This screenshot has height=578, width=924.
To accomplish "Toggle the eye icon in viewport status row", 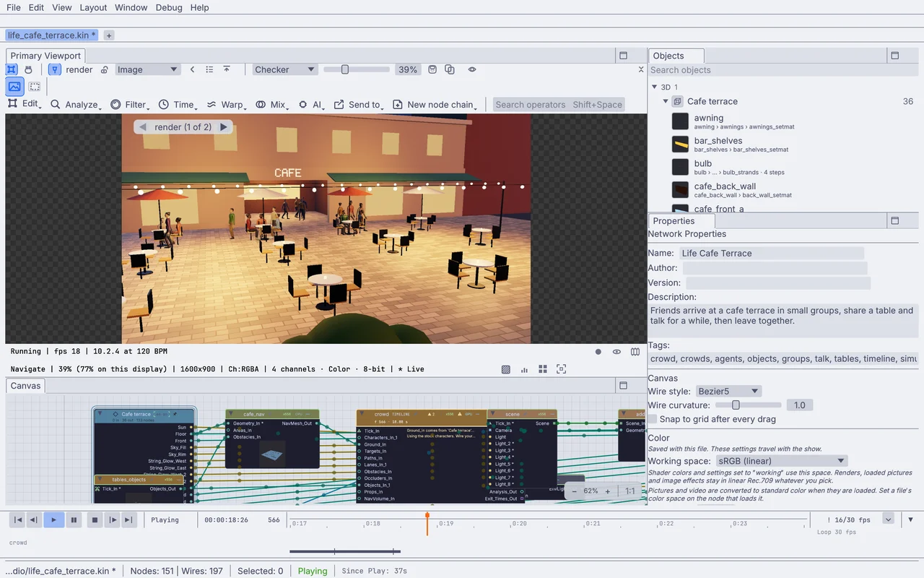I will click(616, 352).
